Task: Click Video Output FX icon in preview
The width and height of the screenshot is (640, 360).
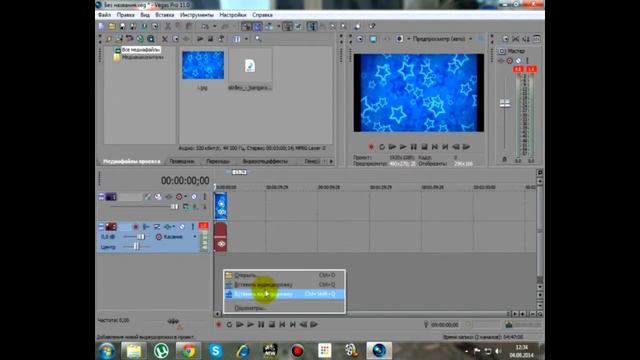Action: point(386,39)
